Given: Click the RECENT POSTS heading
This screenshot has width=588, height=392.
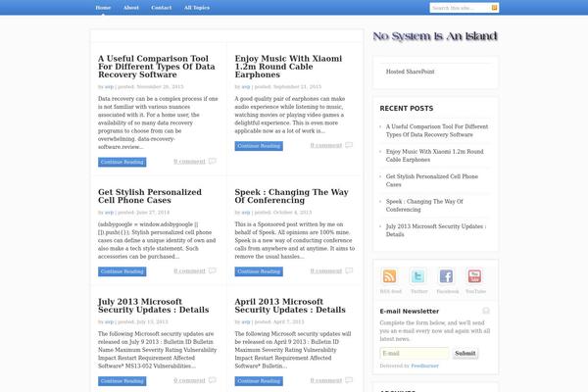Looking at the screenshot, I should tap(407, 109).
